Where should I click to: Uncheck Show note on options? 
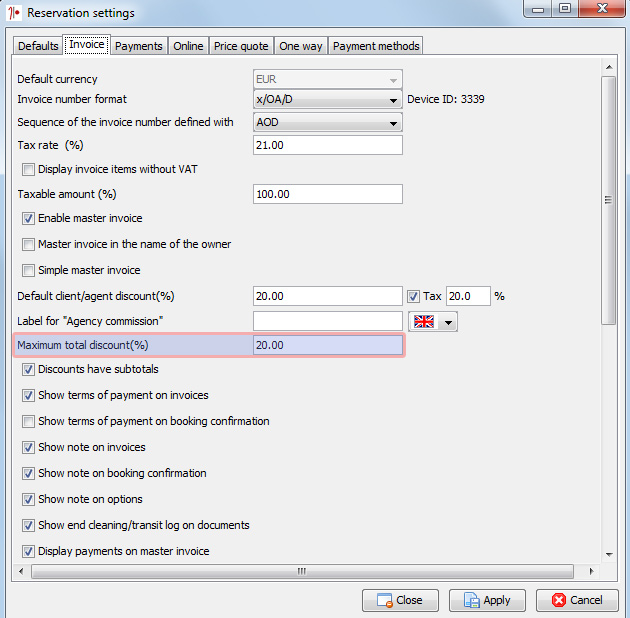[x=28, y=499]
